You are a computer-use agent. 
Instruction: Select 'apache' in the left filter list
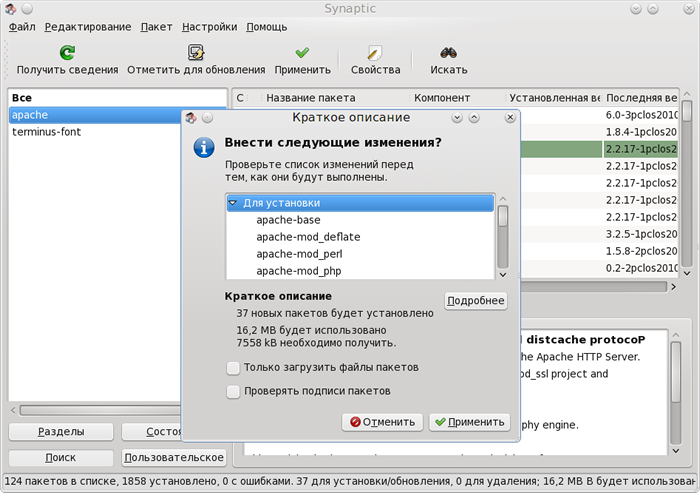[96, 115]
